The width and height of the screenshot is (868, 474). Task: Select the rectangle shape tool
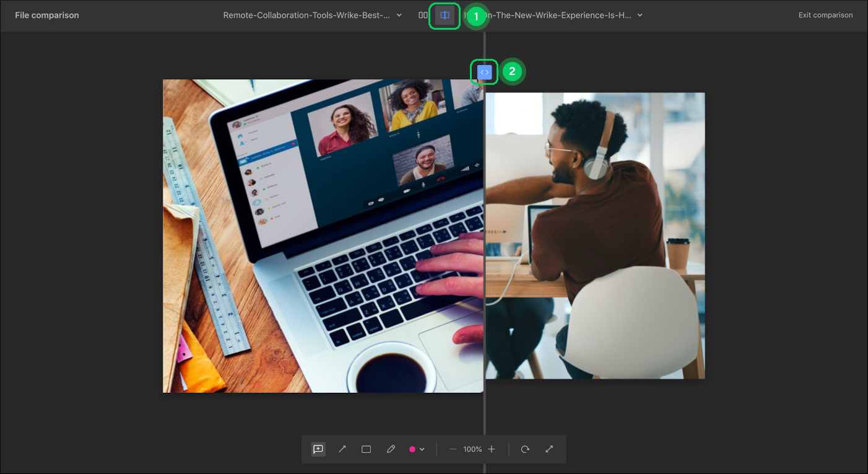(x=367, y=449)
